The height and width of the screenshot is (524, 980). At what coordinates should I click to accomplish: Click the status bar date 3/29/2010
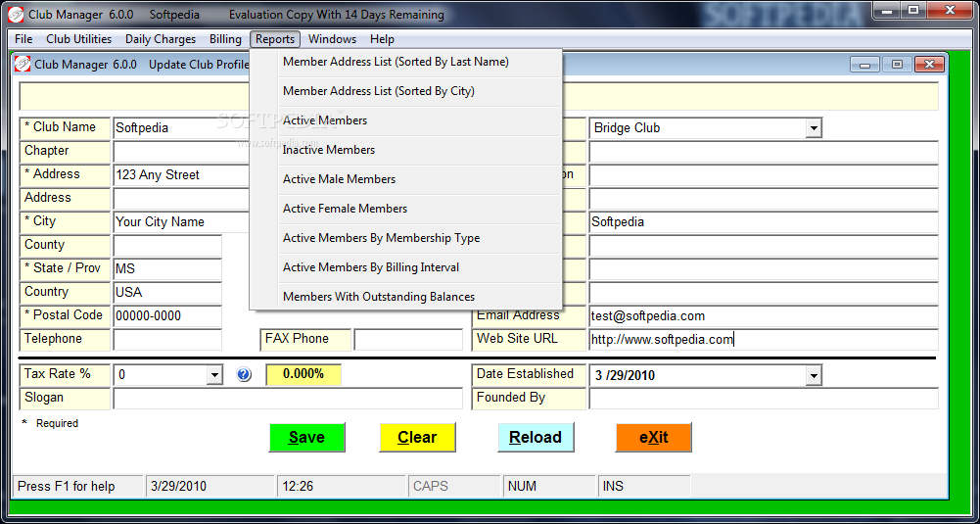(x=210, y=487)
